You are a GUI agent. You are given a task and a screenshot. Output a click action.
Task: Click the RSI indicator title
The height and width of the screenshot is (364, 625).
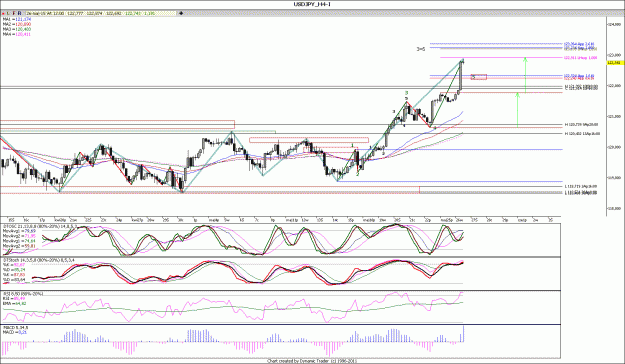23,294
